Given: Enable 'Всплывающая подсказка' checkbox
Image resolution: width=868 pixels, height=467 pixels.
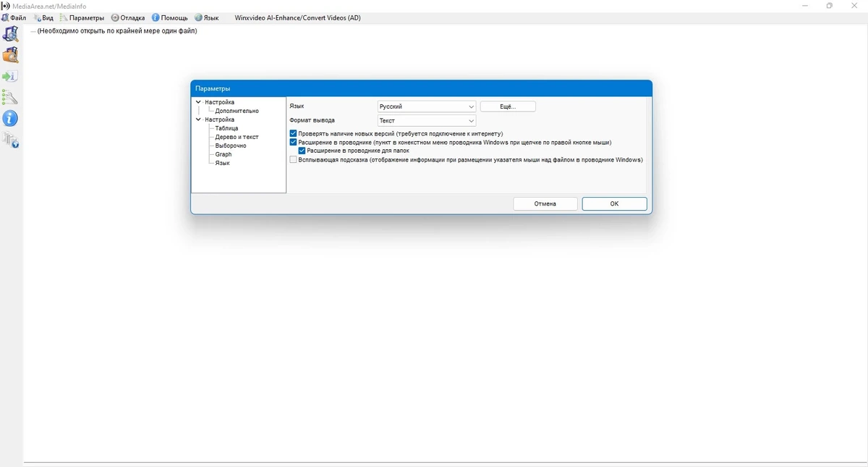Looking at the screenshot, I should coord(293,160).
